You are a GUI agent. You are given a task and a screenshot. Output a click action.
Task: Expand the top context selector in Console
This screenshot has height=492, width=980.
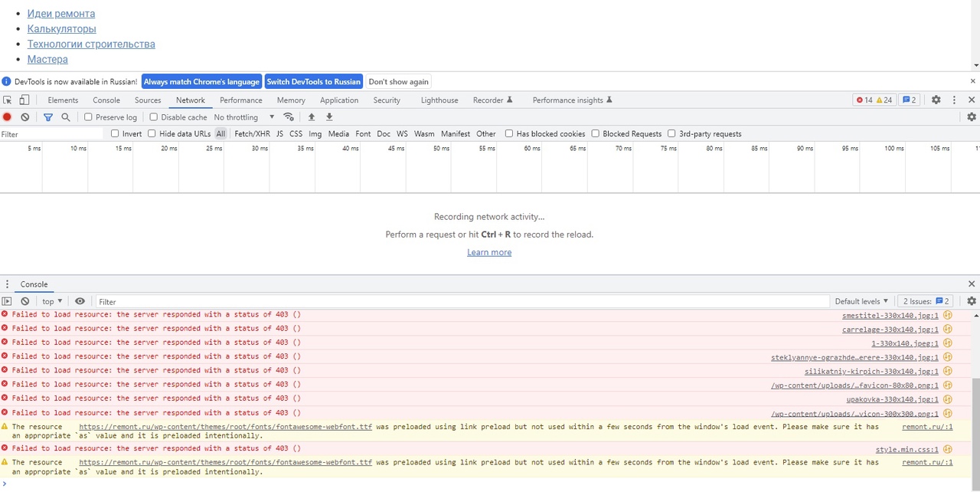(x=52, y=302)
